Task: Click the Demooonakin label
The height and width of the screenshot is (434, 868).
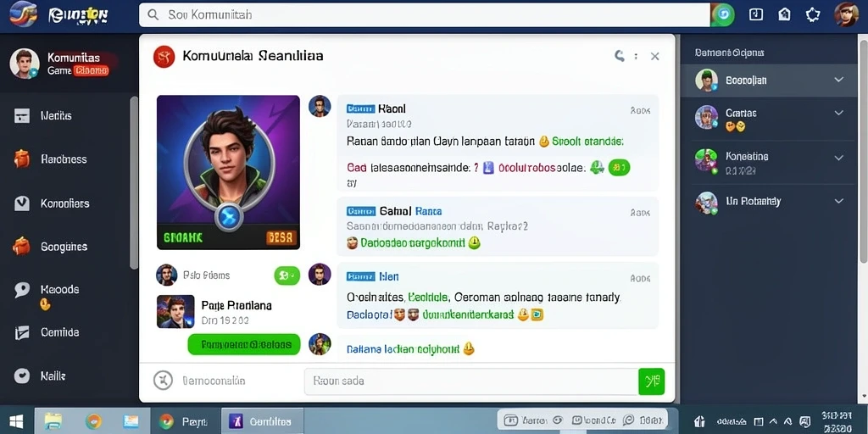Action: 214,381
